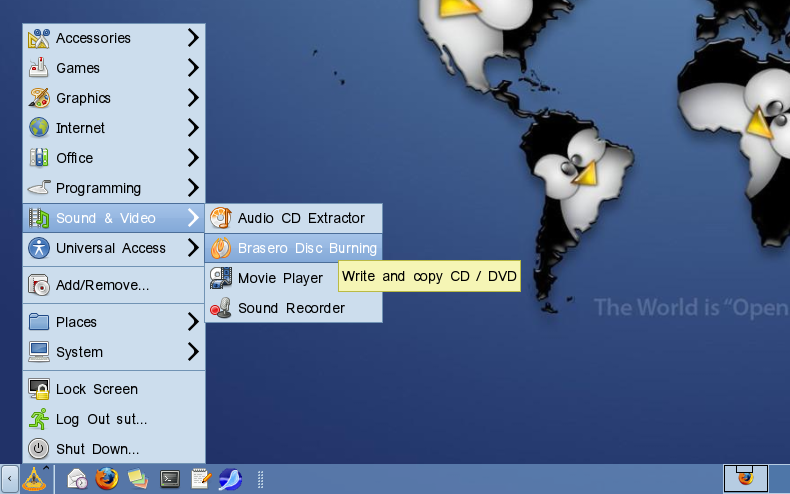Launch Sound Recorder label
This screenshot has width=790, height=494.
[291, 308]
